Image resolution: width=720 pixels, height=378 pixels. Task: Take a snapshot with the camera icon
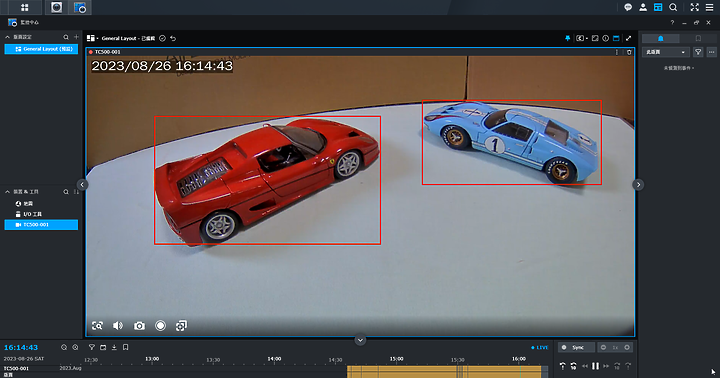click(x=139, y=326)
